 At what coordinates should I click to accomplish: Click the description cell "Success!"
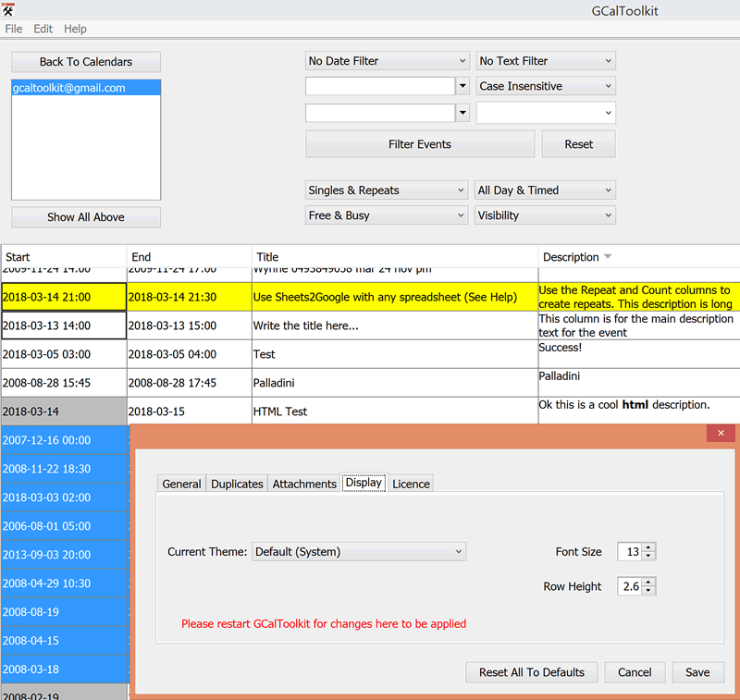coord(639,354)
